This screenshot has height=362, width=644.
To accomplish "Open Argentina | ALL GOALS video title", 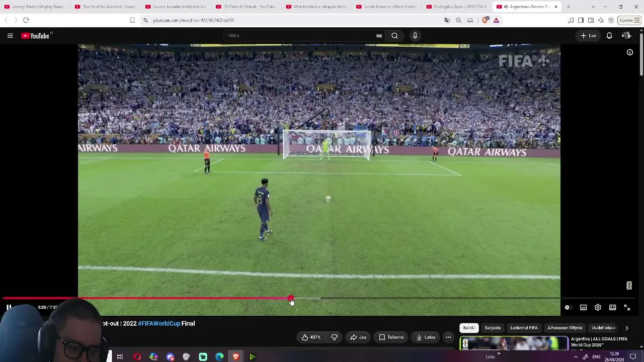I will [599, 342].
